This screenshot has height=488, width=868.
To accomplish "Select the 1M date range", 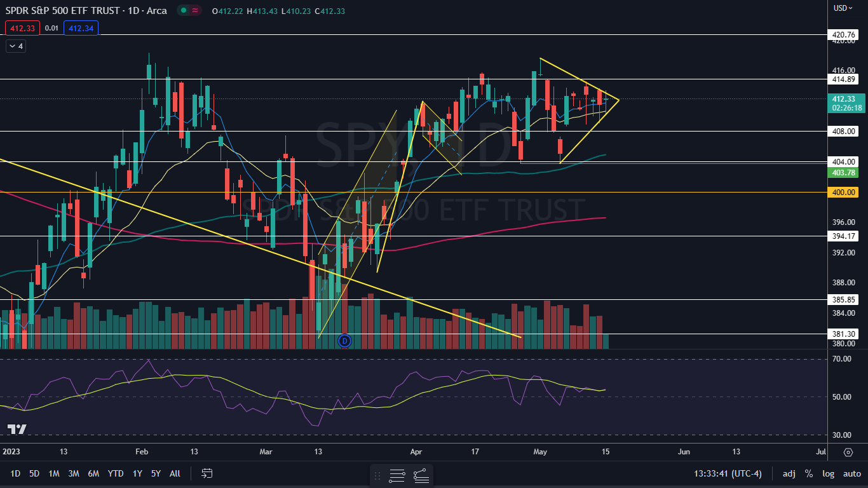I will 54,473.
